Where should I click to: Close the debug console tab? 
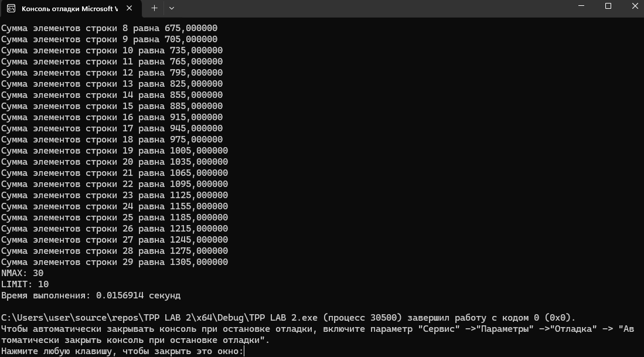129,8
